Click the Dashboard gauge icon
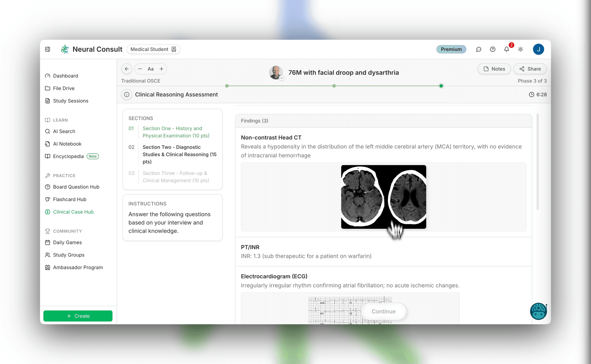Image resolution: width=591 pixels, height=364 pixels. pyautogui.click(x=48, y=76)
